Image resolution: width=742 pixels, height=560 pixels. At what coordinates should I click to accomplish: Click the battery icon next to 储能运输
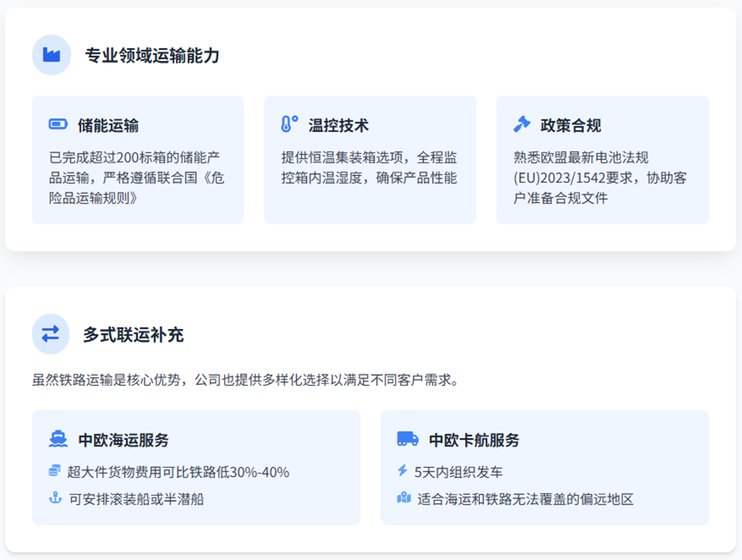coord(58,125)
